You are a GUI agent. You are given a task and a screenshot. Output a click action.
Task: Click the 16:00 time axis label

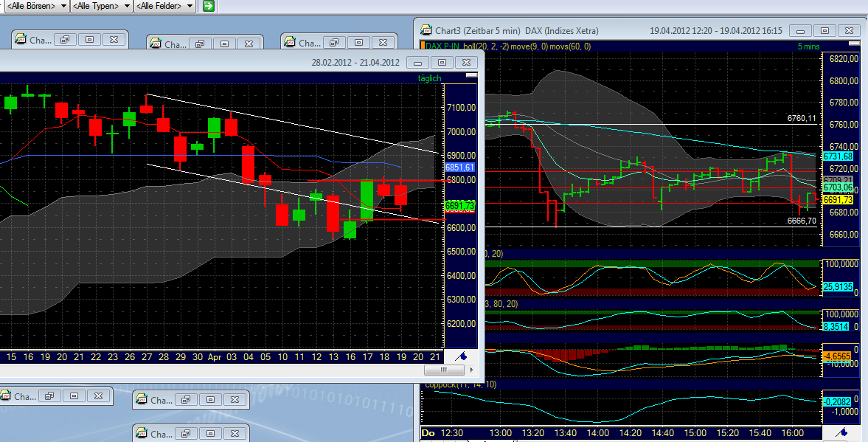coord(792,432)
